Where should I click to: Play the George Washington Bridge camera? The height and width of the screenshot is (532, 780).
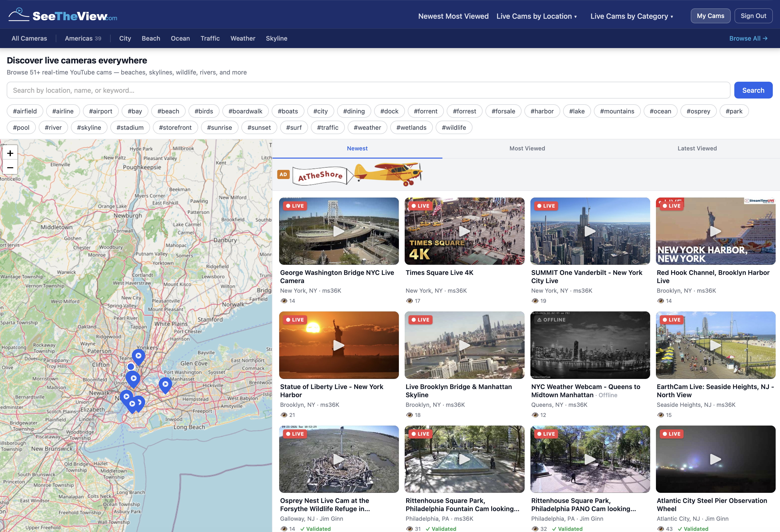[339, 231]
